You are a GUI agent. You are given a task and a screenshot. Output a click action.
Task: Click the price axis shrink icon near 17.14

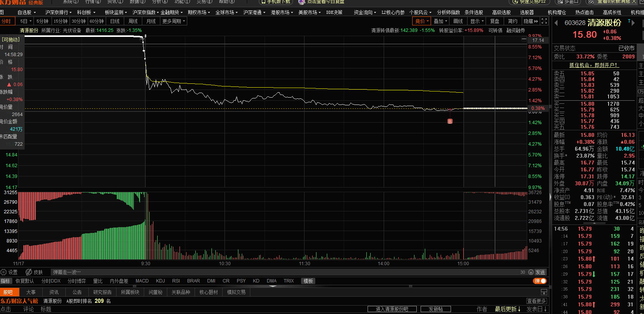[x=524, y=39]
